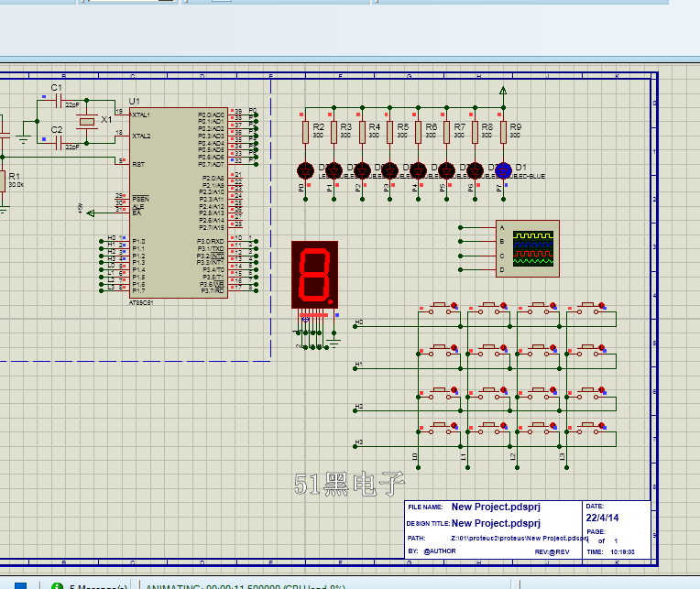
Task: Click the LED-BLUE part label
Action: [529, 176]
